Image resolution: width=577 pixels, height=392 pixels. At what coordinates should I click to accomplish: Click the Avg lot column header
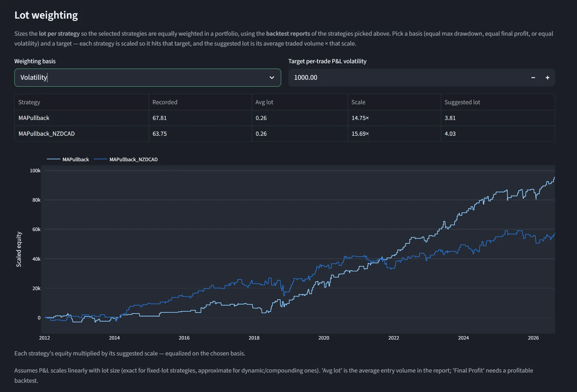(300, 102)
